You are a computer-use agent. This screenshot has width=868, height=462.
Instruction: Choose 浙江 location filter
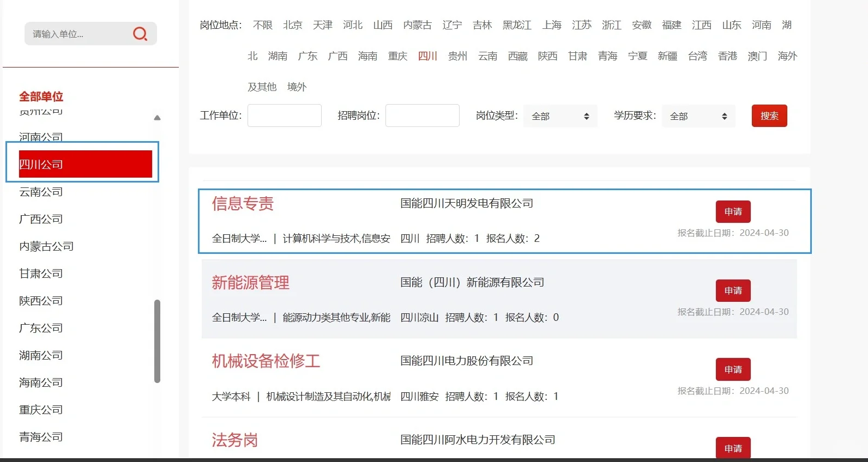[x=612, y=25]
